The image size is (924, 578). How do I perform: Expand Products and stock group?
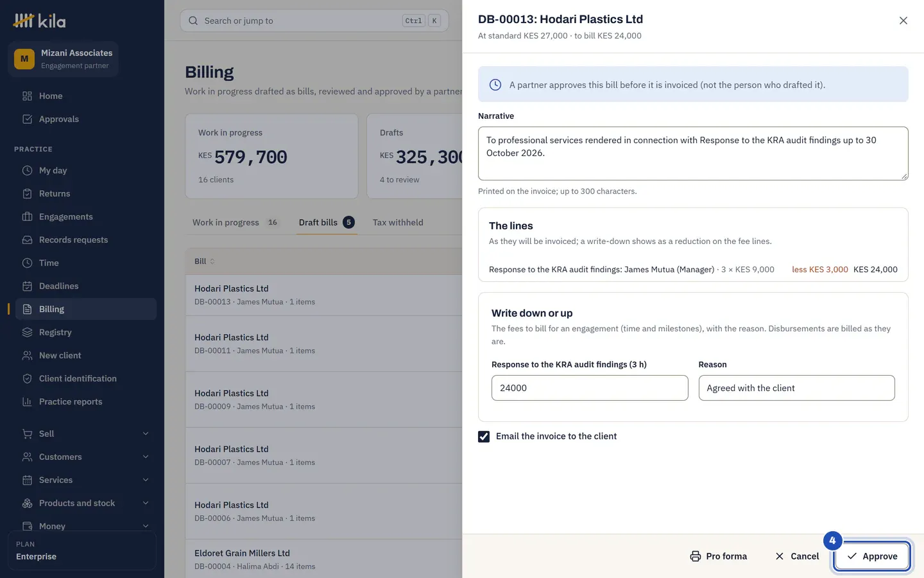coord(85,503)
